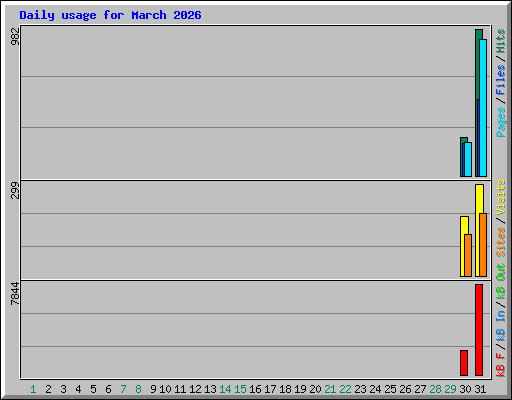
Task: Select the red kB bar for day 30
Action: click(464, 363)
